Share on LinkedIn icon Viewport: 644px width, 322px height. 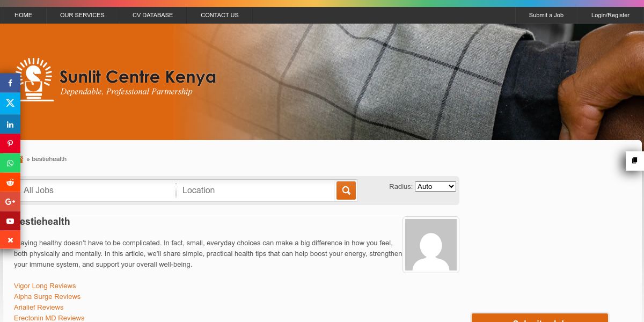point(10,125)
